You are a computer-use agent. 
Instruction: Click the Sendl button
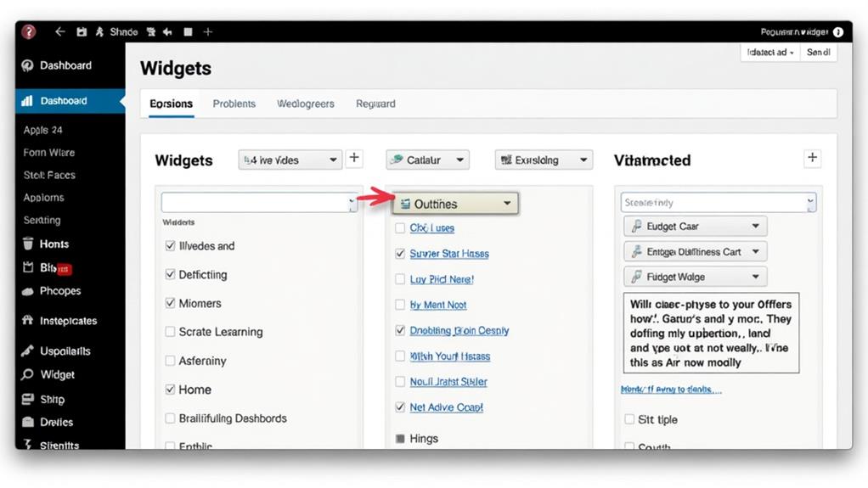click(x=818, y=53)
